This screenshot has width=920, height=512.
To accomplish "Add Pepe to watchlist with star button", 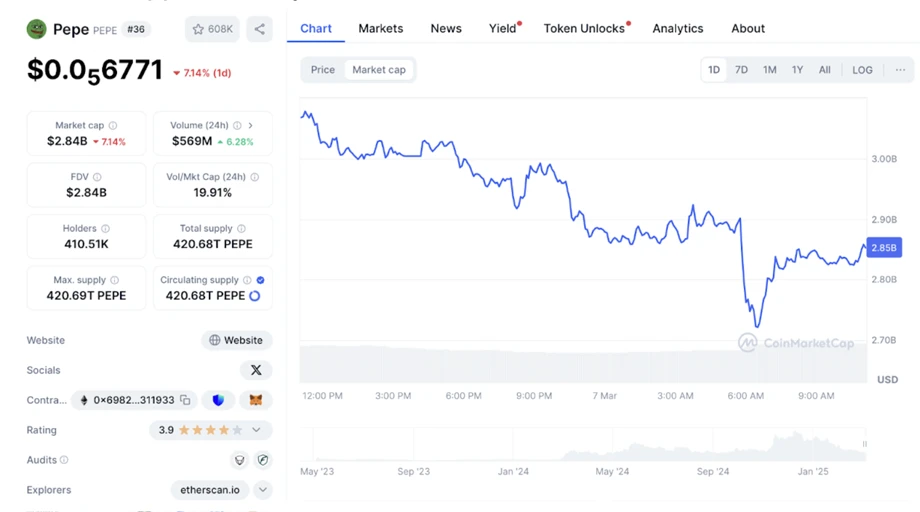I will [x=212, y=29].
